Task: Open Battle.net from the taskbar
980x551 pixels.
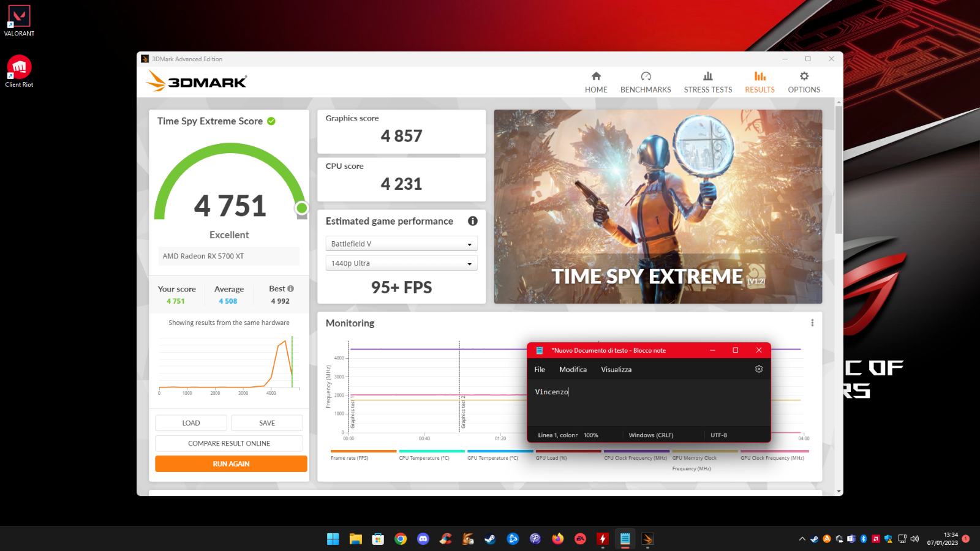Action: (x=513, y=539)
